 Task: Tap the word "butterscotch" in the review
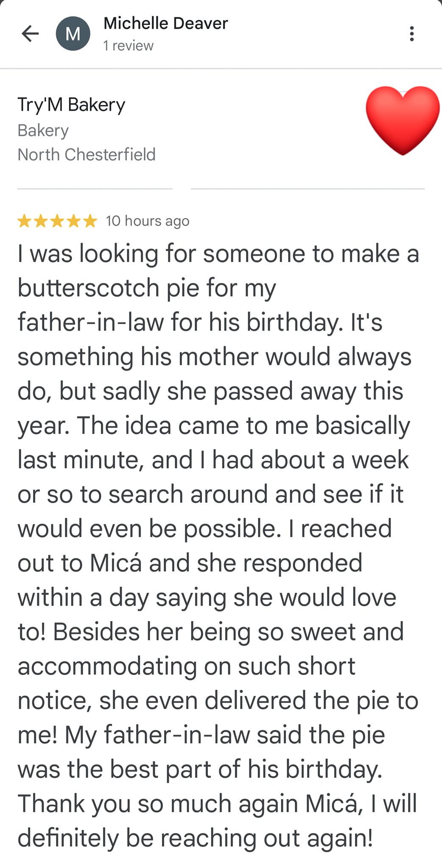(x=88, y=288)
